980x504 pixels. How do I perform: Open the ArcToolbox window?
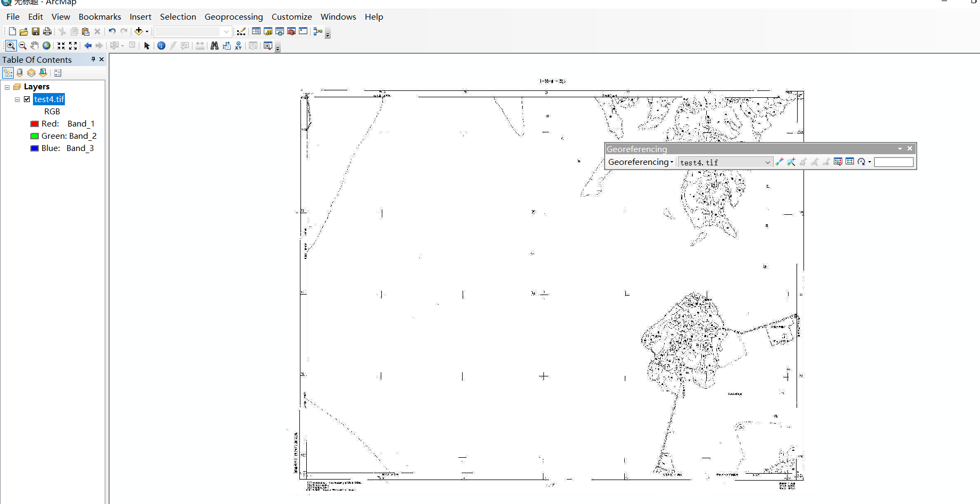(291, 31)
